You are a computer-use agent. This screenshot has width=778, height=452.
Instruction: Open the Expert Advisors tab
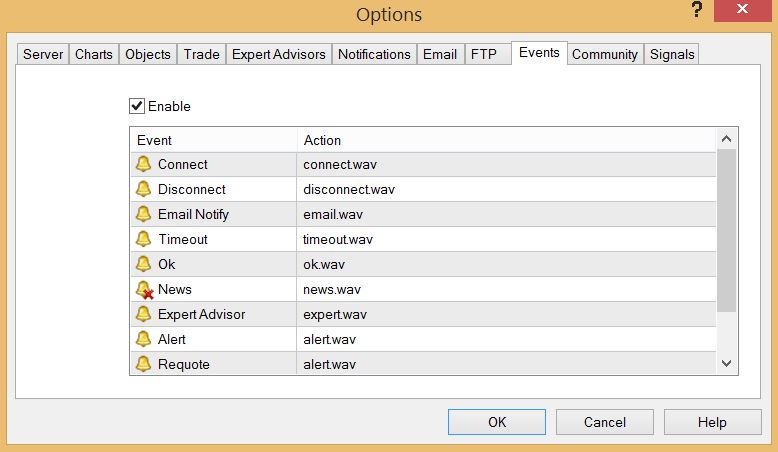coord(279,54)
